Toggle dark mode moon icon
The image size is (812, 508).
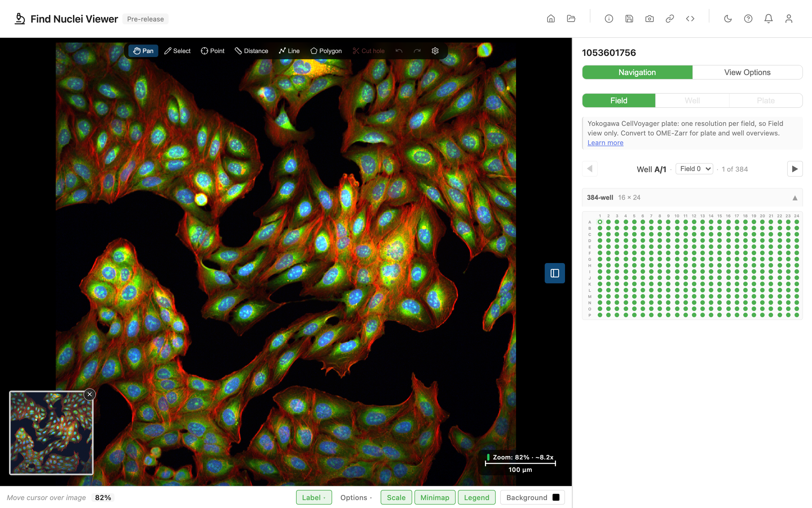tap(728, 19)
